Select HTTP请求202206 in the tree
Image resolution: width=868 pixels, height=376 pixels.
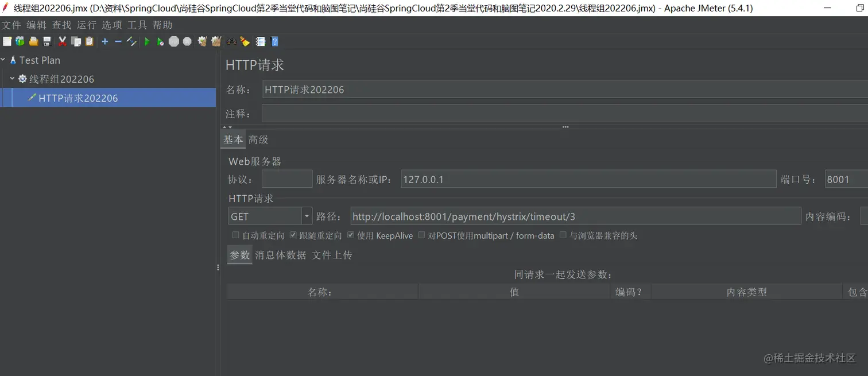pyautogui.click(x=108, y=98)
